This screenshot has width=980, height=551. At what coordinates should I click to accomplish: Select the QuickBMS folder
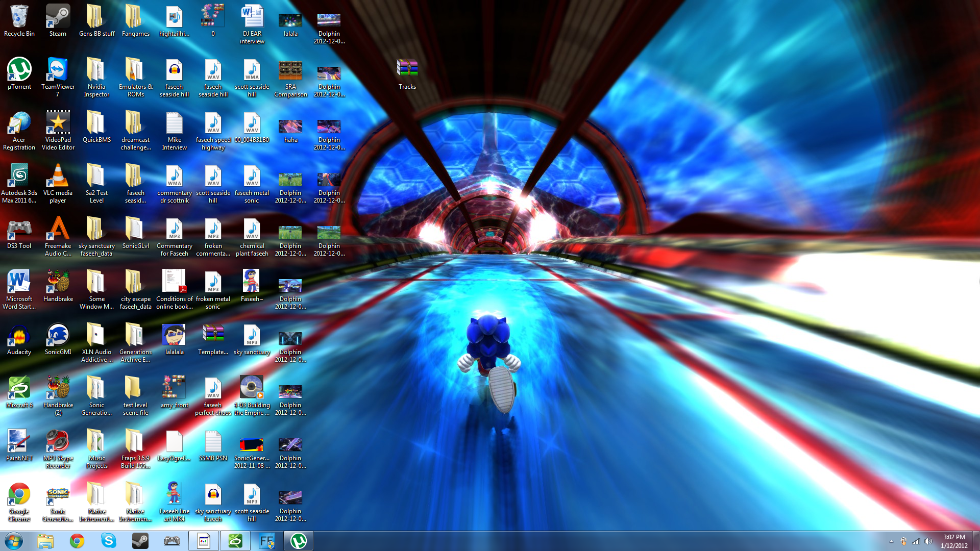pos(97,127)
